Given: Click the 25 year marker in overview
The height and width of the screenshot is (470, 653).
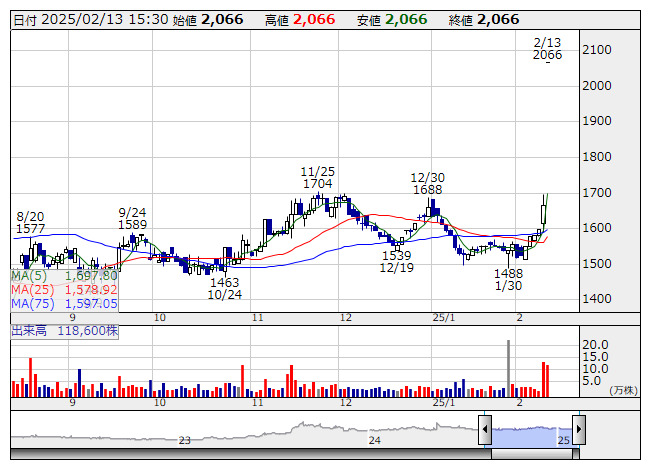Looking at the screenshot, I should pyautogui.click(x=563, y=440).
